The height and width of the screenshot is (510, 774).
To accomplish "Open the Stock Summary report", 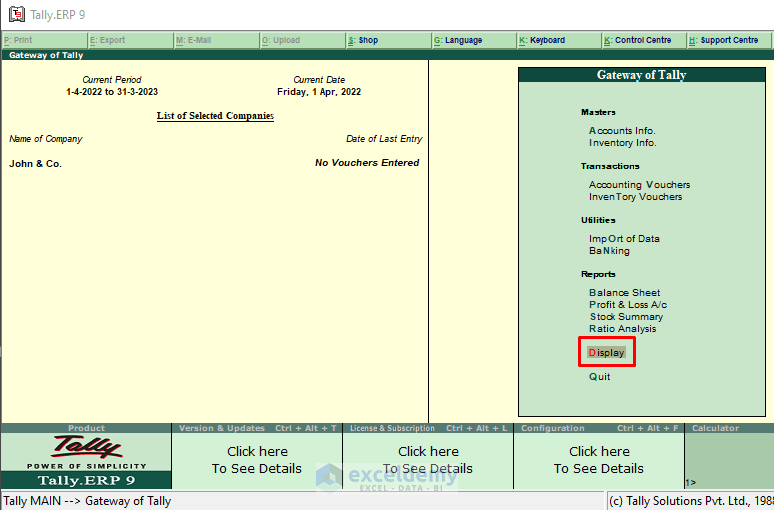I will tap(626, 317).
